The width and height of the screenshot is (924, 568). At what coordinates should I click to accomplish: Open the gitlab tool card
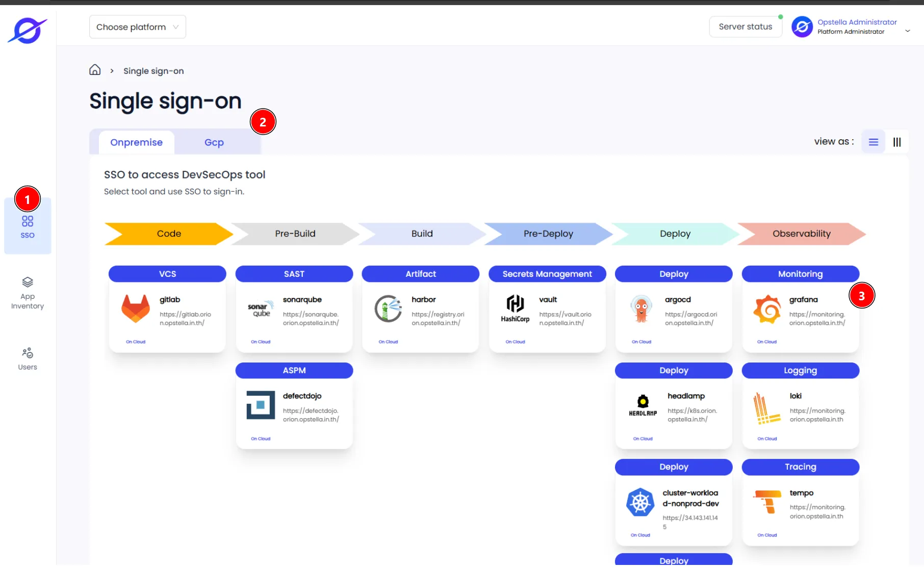click(x=167, y=317)
